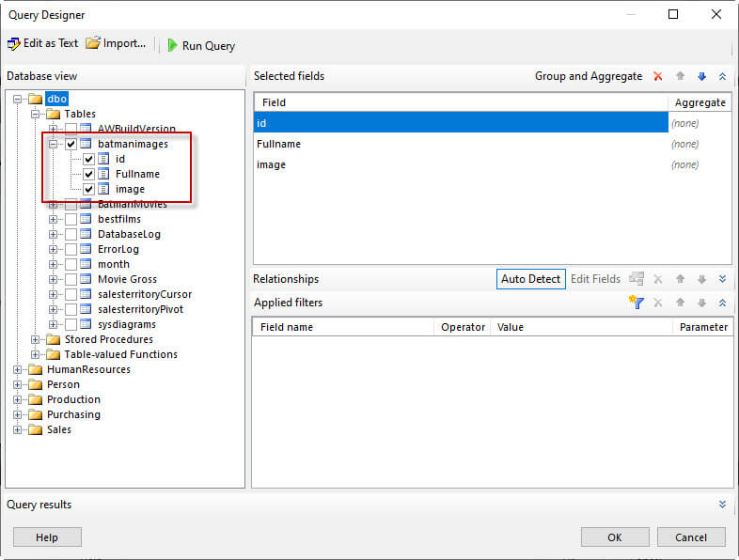Click Edit Fields in Relationships bar
Viewport: 739px width, 560px height.
595,279
